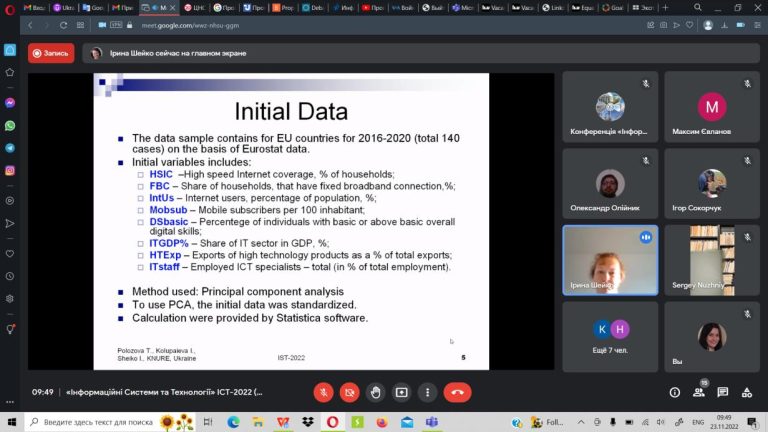Switch to the YouTube browser tab

coord(373,8)
